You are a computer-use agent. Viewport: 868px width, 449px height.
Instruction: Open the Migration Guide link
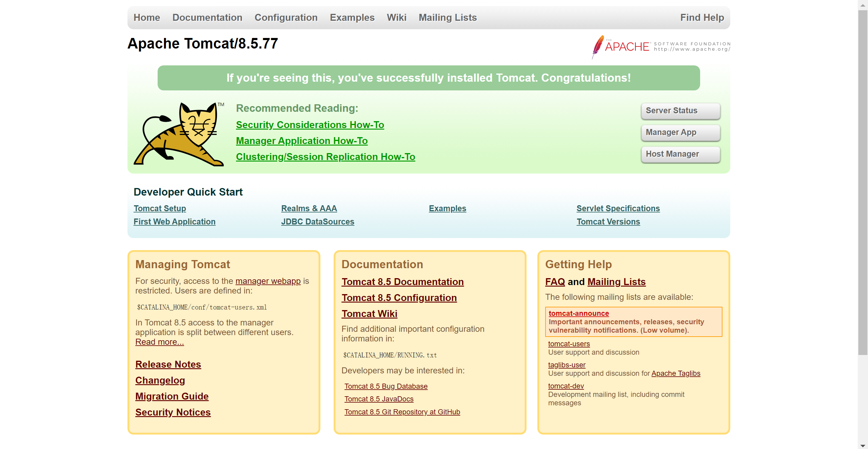click(171, 396)
